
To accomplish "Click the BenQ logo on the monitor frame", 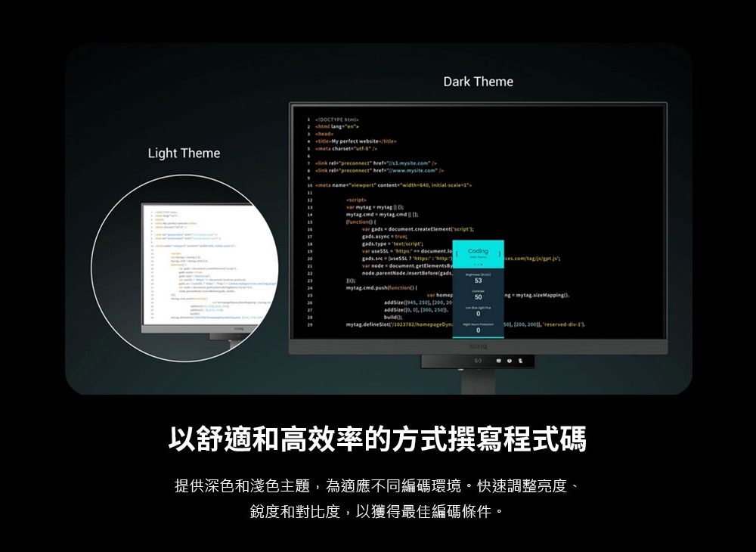I will click(479, 346).
